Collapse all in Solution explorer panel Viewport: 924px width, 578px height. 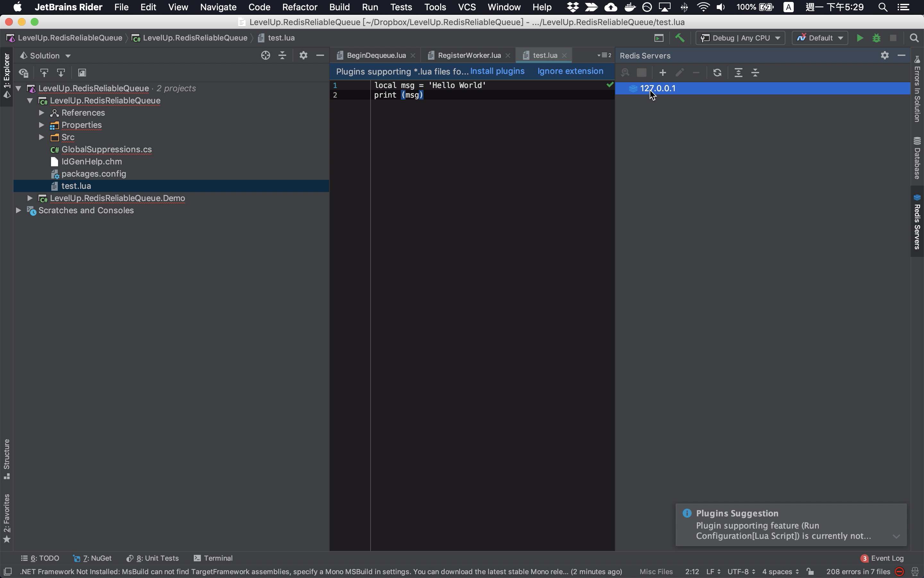point(282,56)
